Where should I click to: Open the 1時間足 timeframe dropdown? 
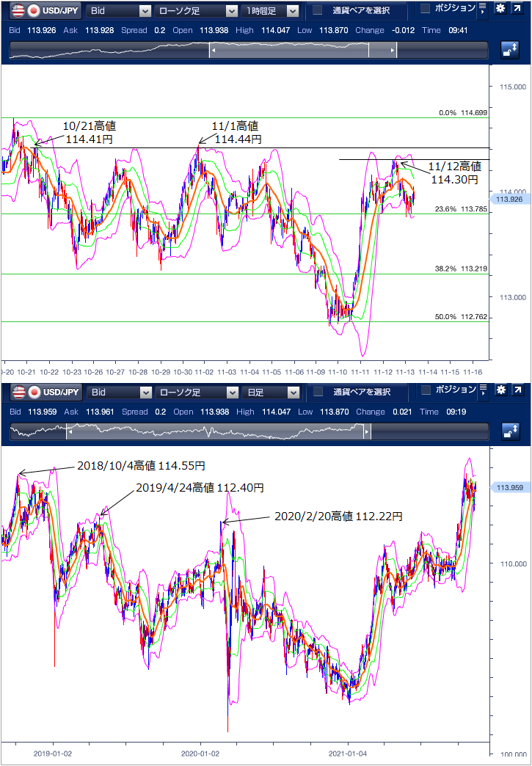[271, 10]
